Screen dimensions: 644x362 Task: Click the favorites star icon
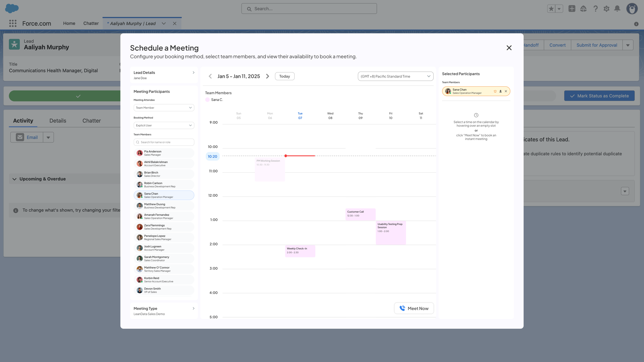(551, 9)
